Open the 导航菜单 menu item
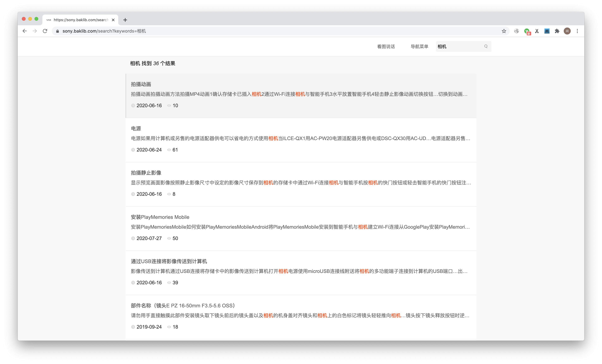Screen dimensions: 602x364 [419, 46]
